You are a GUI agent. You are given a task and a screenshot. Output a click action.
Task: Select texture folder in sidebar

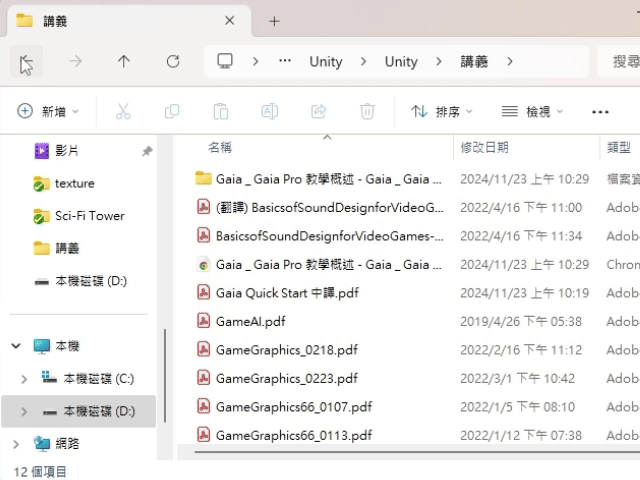coord(74,184)
